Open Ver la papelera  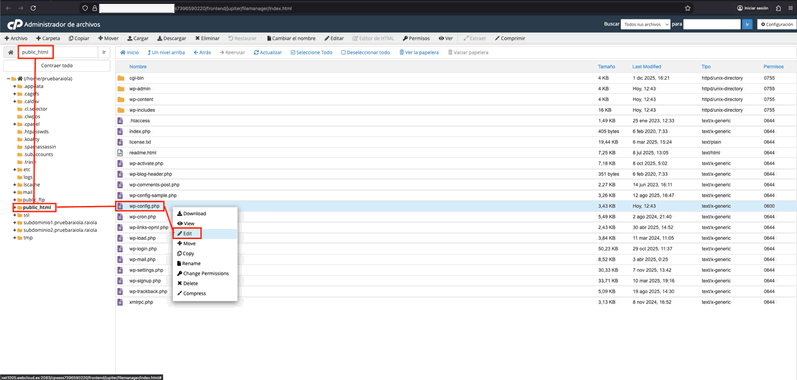point(419,52)
